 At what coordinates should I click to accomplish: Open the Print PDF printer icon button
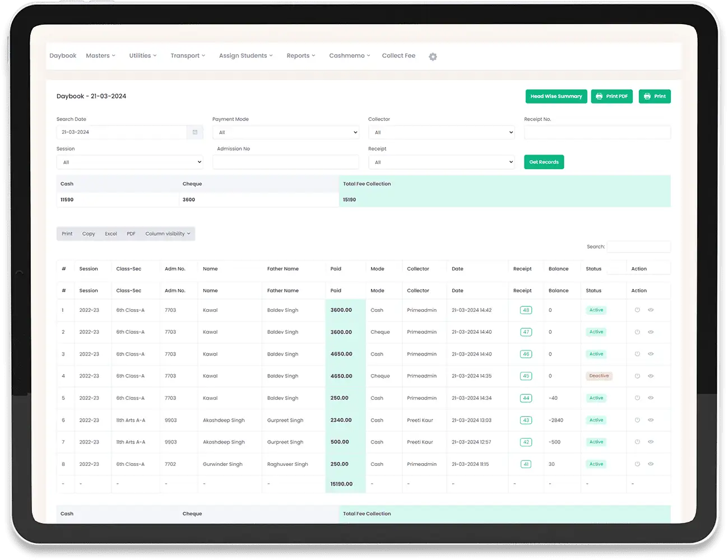(601, 96)
